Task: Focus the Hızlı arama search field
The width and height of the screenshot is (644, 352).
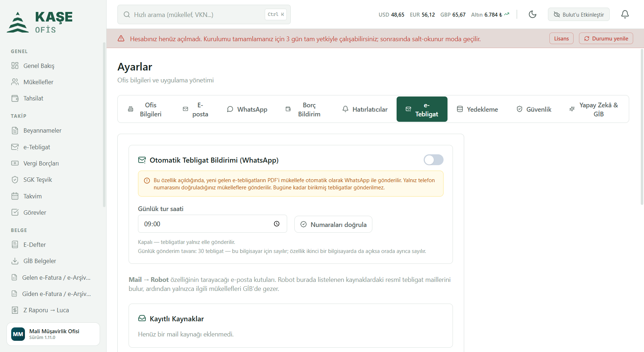Action: coord(204,14)
